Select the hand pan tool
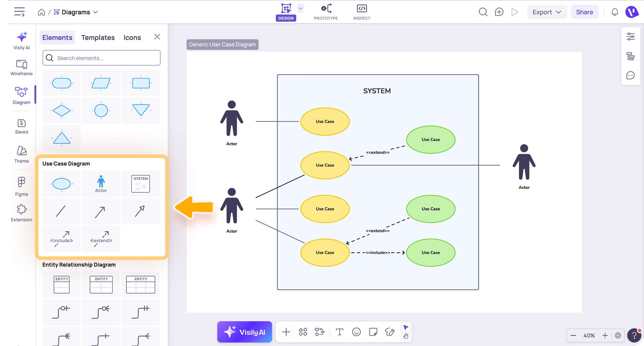 (x=406, y=336)
